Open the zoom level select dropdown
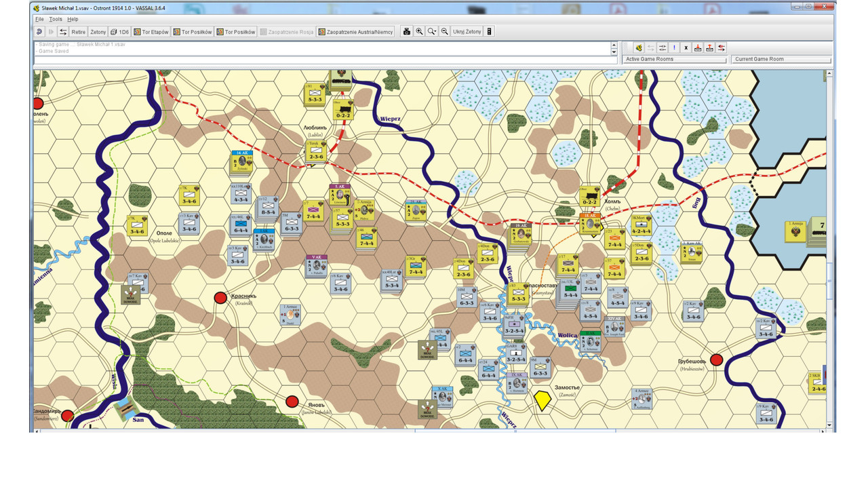The image size is (868, 487). click(x=432, y=32)
